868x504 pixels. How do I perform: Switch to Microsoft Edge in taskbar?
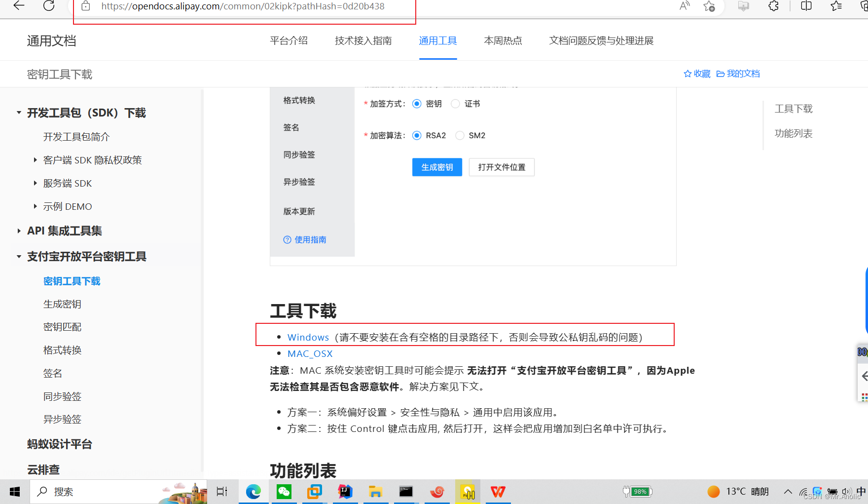tap(253, 492)
